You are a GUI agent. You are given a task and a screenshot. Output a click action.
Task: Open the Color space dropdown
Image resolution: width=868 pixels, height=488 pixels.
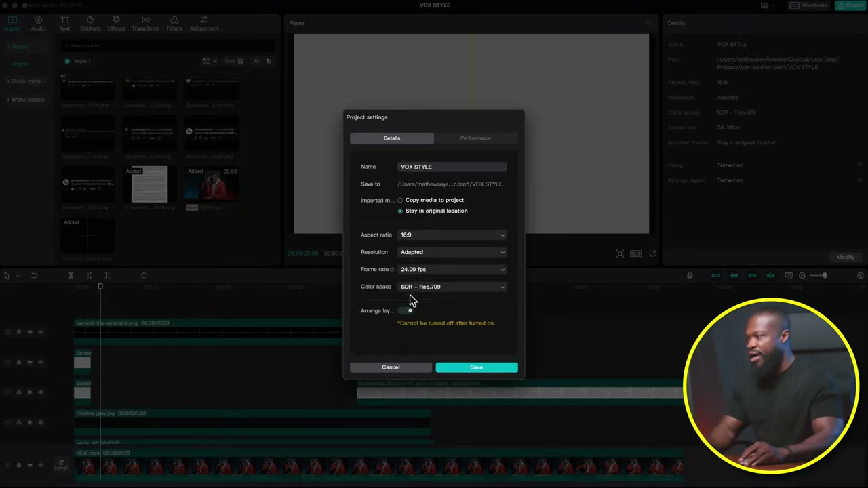452,287
